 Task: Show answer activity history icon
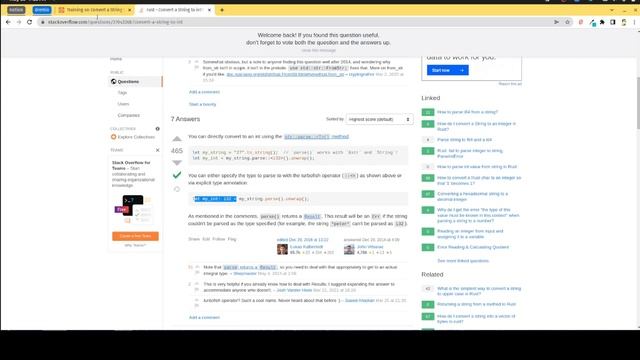point(177,189)
